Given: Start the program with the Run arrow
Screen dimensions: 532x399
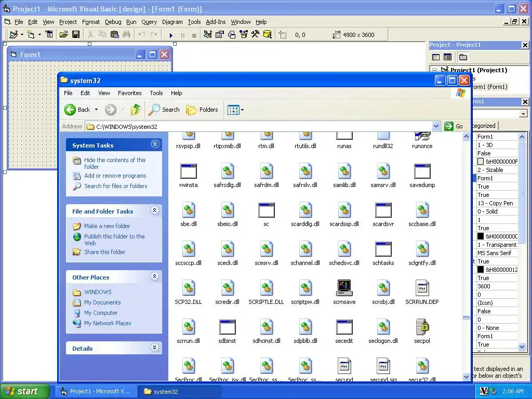Looking at the screenshot, I should tap(171, 35).
